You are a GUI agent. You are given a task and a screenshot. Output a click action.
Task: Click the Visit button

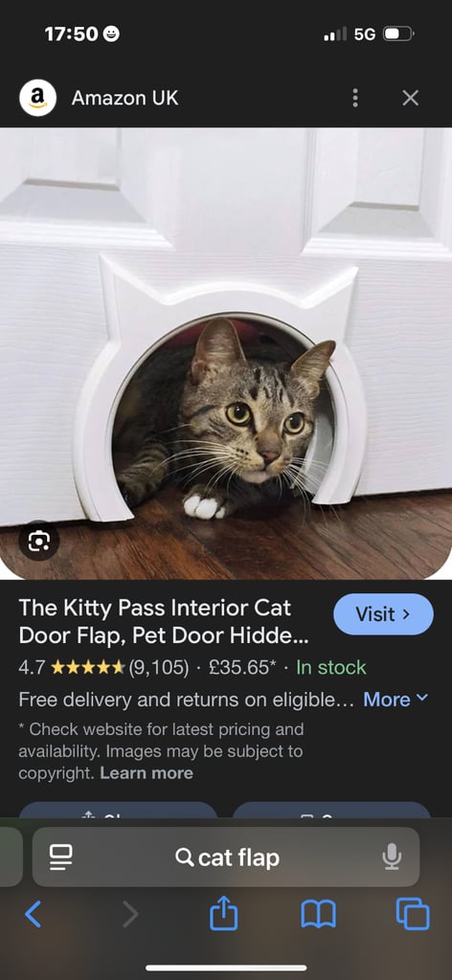tap(383, 614)
